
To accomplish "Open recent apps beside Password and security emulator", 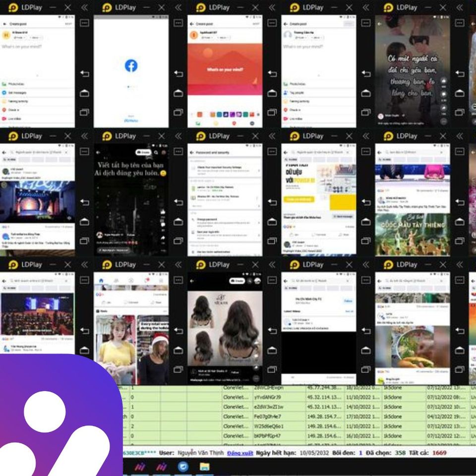I will pos(272,241).
